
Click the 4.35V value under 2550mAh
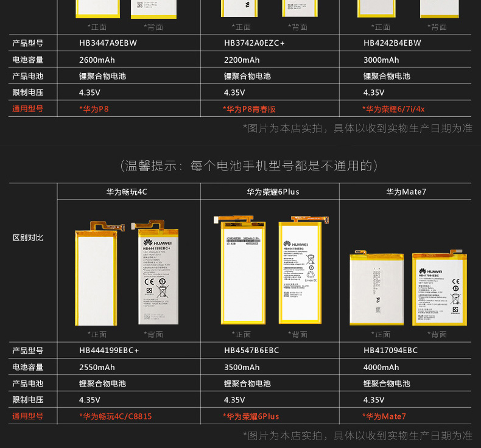(x=90, y=400)
